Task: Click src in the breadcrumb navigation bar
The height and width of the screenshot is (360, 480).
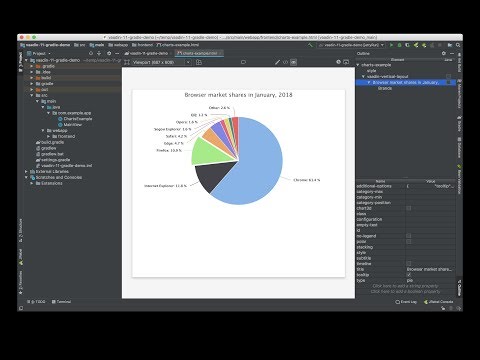Action: [x=80, y=45]
